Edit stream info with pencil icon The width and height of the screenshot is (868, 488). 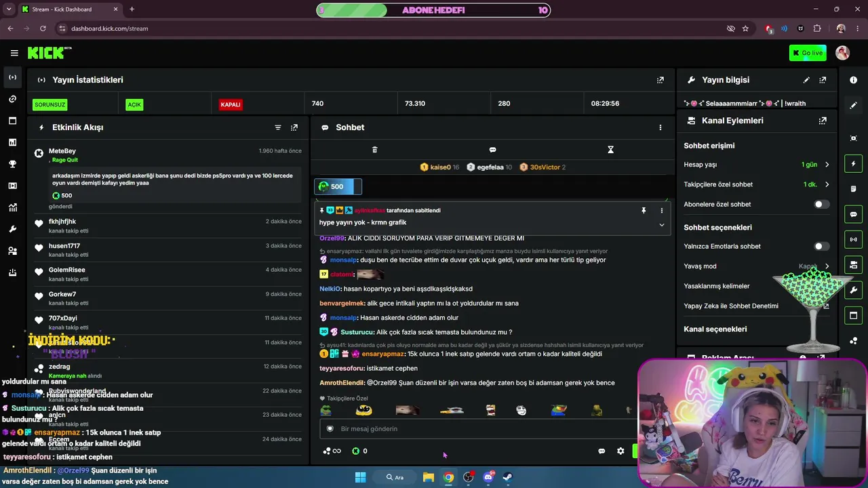click(806, 80)
